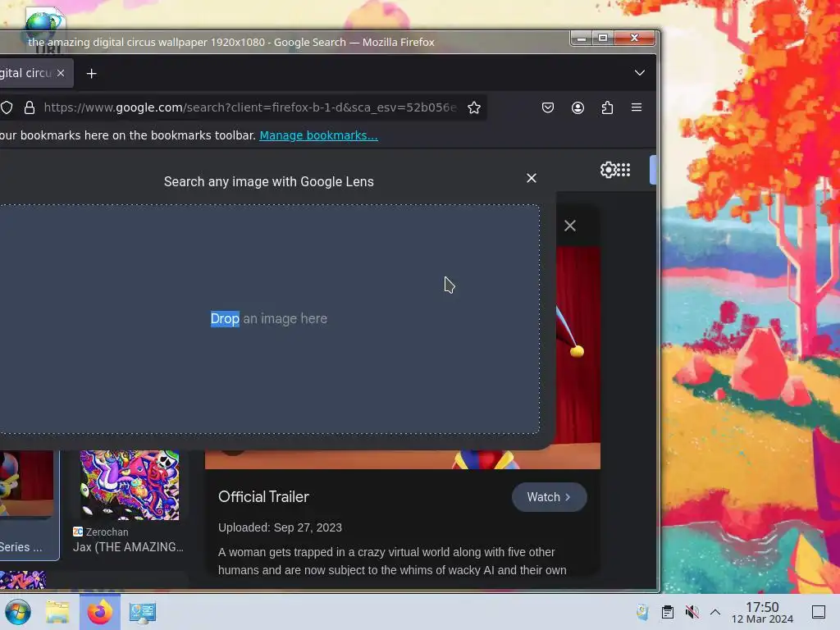Open the Pocket save icon
This screenshot has height=630, width=840.
(x=547, y=107)
